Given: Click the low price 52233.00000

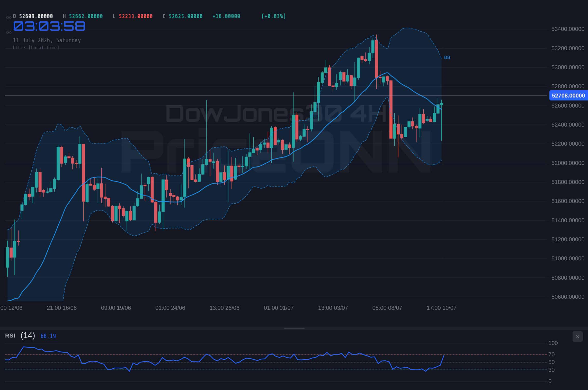Looking at the screenshot, I should tap(136, 16).
